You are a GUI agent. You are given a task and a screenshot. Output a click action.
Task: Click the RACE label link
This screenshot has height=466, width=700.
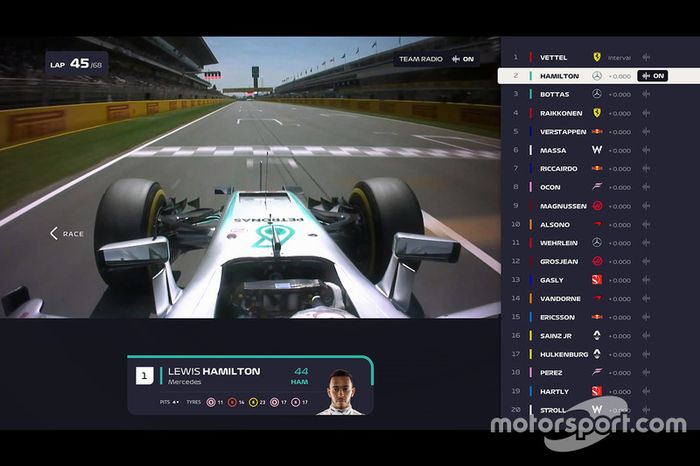coord(74,233)
